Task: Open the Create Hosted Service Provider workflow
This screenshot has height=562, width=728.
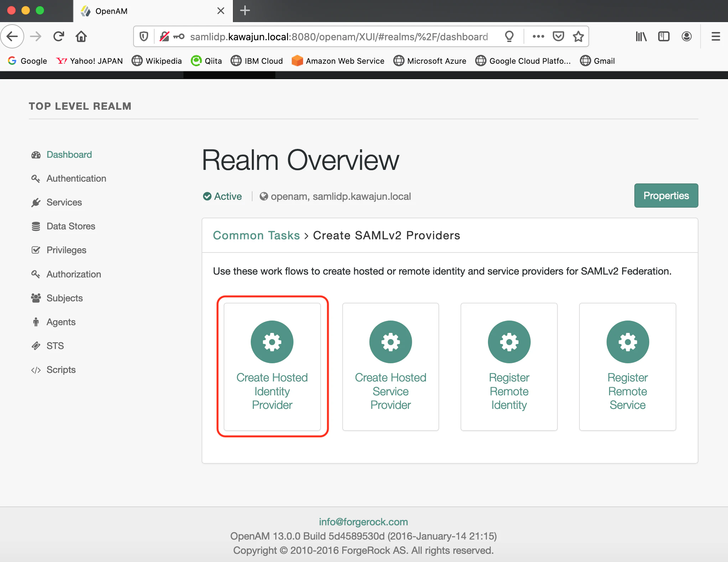Action: [x=390, y=366]
